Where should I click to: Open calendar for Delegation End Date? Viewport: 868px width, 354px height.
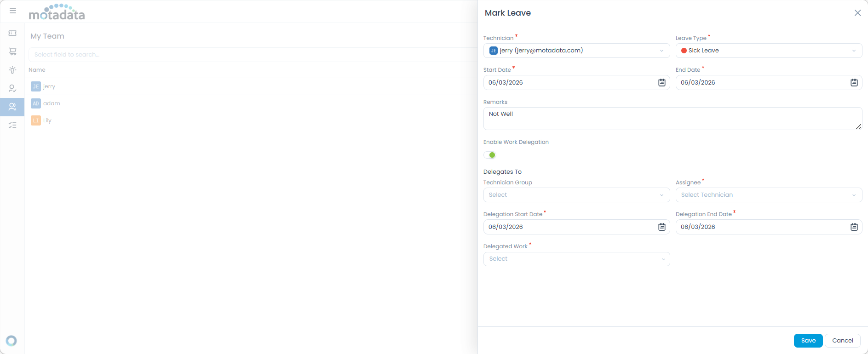854,227
